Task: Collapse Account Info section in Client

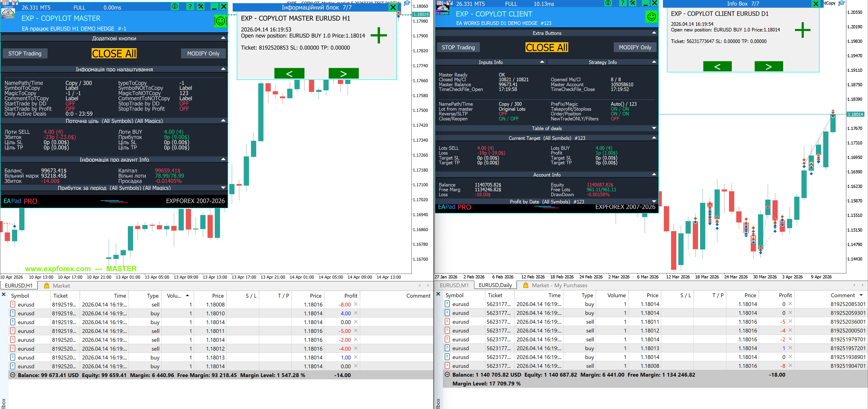Action: 654,175
